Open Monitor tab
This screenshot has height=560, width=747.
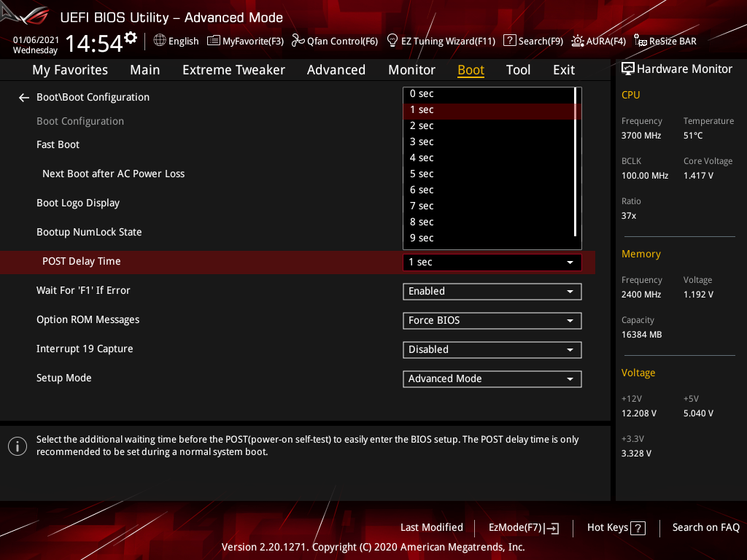coord(411,70)
